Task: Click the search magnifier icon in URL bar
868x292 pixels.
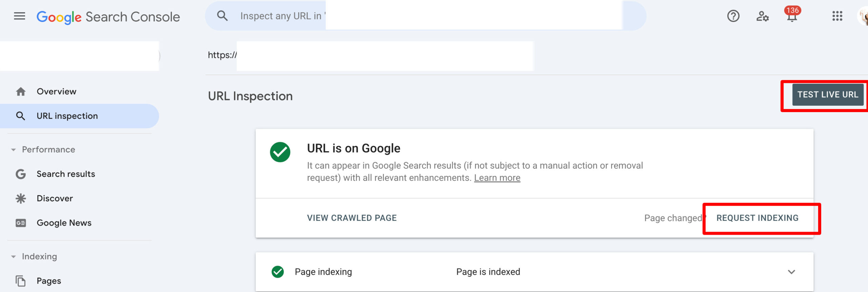Action: point(222,16)
